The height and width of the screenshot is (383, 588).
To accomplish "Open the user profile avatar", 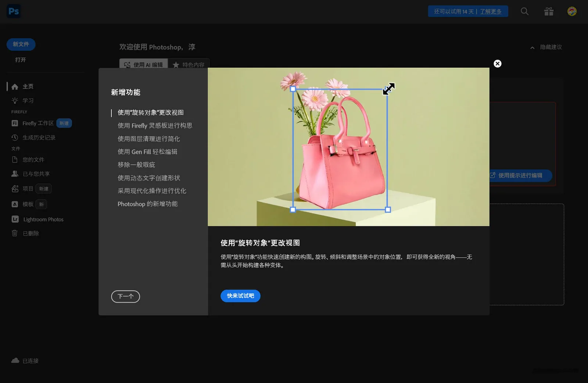I will [572, 11].
